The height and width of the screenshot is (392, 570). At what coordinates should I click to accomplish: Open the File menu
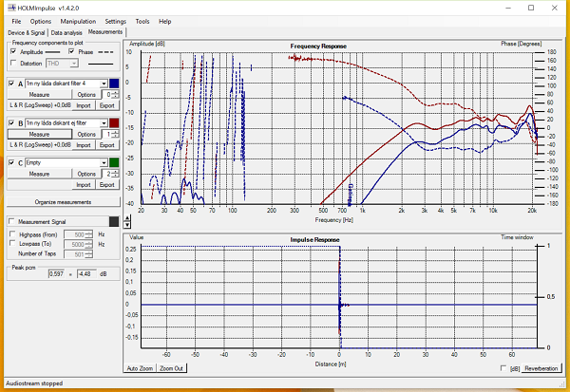click(16, 22)
